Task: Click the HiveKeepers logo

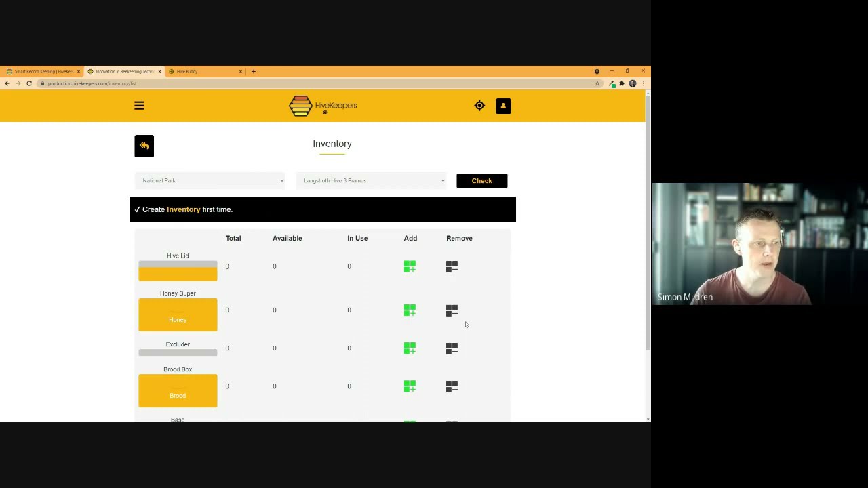Action: 323,106
